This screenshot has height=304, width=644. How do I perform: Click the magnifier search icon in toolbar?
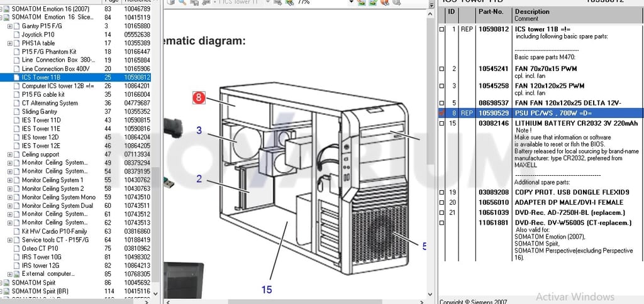[x=182, y=2]
